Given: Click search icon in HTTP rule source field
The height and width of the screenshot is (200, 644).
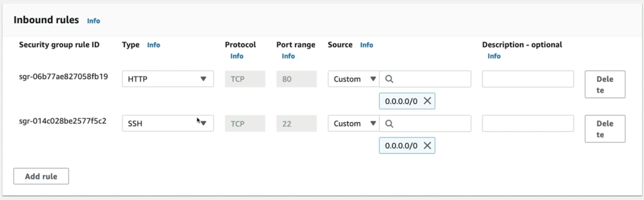Looking at the screenshot, I should (x=390, y=79).
